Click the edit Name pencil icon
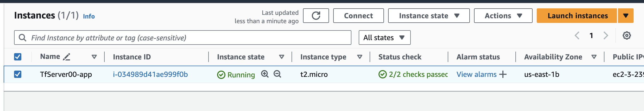This screenshot has height=111, width=644. tap(67, 57)
